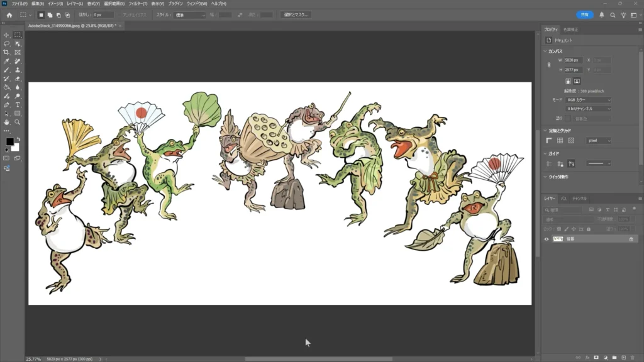Select the Frame tool
The image size is (644, 362).
click(x=18, y=53)
